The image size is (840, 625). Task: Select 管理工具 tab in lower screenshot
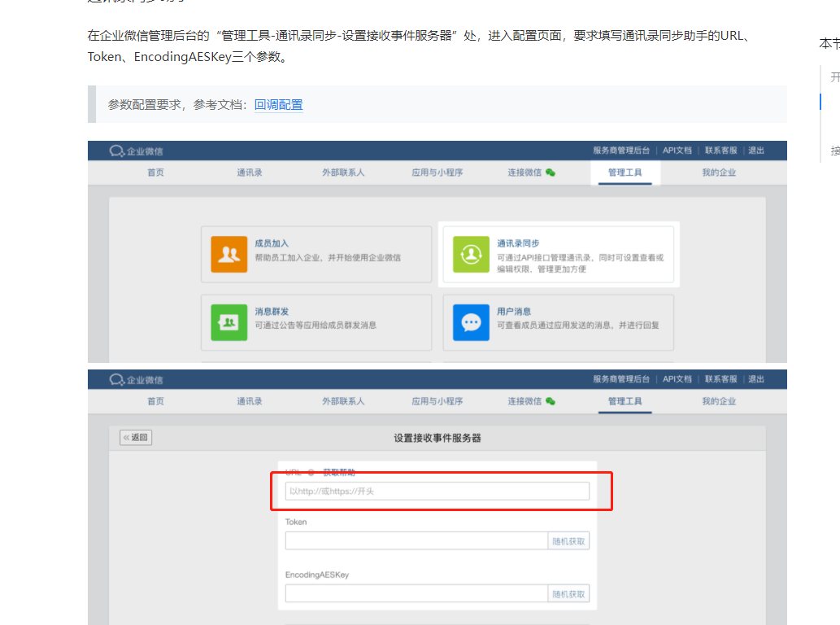[625, 401]
